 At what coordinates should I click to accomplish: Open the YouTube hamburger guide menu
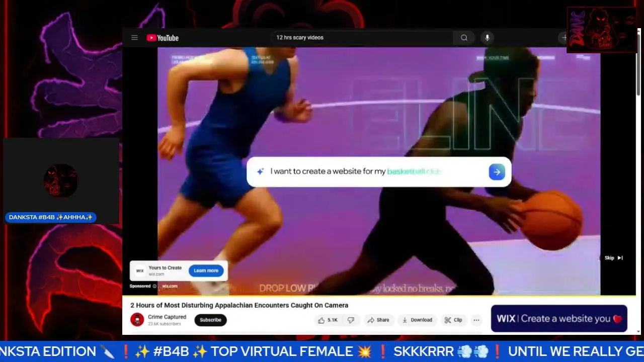pos(134,38)
